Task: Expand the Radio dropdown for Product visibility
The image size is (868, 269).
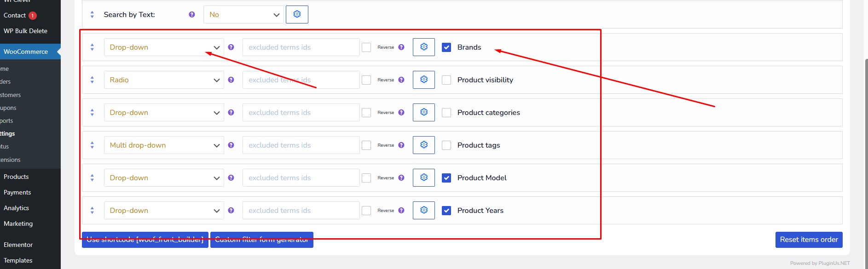Action: [x=164, y=80]
